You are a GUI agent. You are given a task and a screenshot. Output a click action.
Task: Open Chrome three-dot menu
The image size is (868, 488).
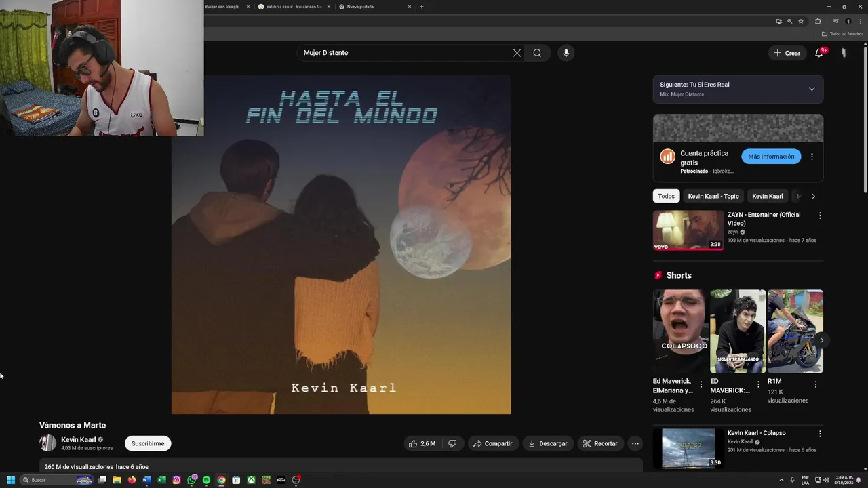860,21
